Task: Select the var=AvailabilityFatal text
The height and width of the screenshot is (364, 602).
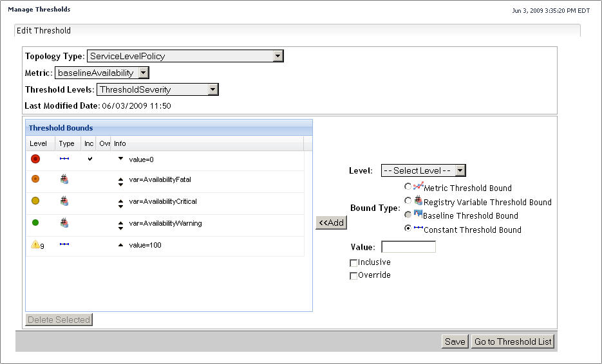Action: coord(160,179)
